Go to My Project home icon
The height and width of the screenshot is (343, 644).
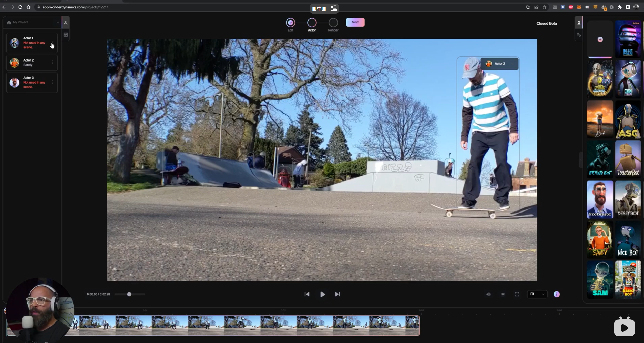(x=9, y=22)
